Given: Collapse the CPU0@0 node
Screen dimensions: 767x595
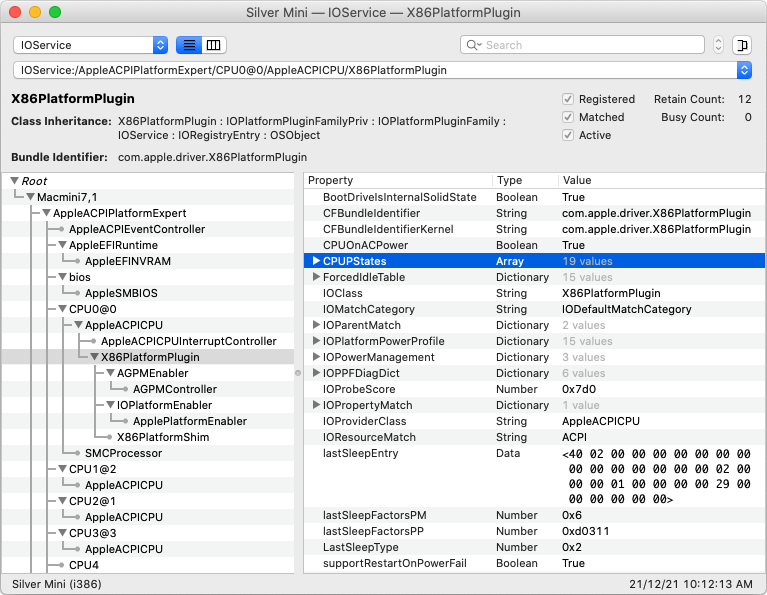Looking at the screenshot, I should coord(62,309).
